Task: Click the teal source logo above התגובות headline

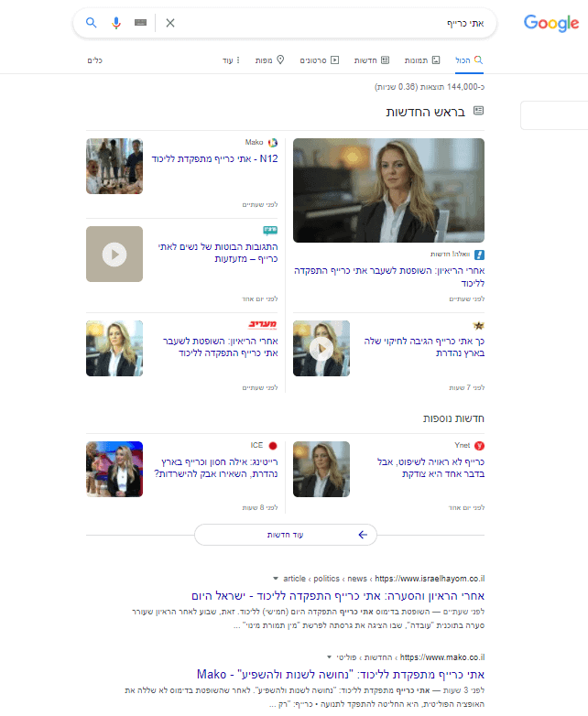Action: pos(270,230)
